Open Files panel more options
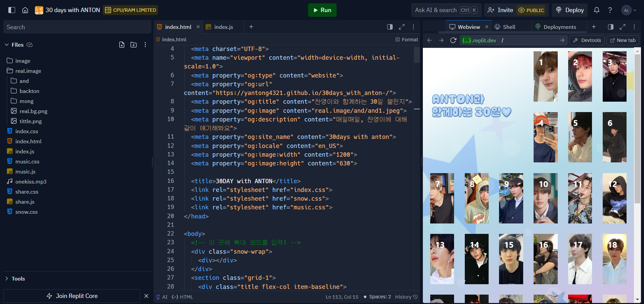The height and width of the screenshot is (304, 644). 145,45
